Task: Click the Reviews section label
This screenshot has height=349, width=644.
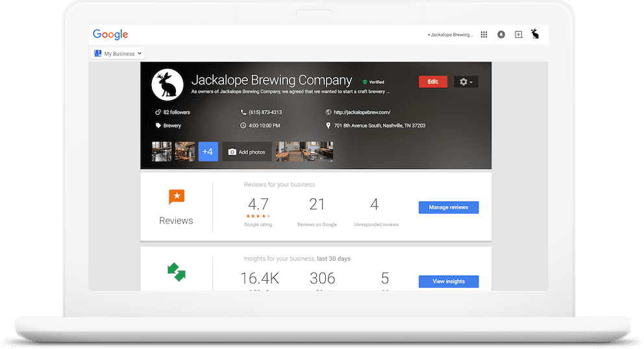Action: coord(176,221)
